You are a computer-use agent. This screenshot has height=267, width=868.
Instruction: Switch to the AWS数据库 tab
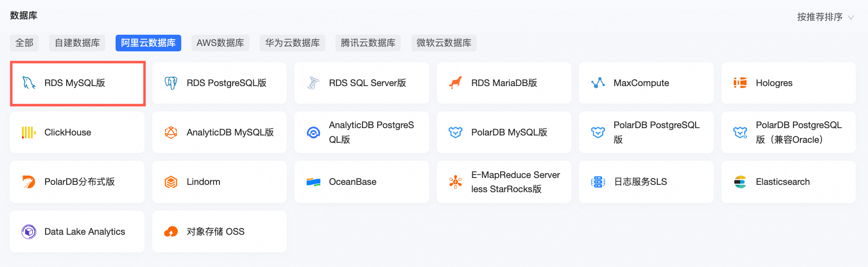tap(220, 43)
